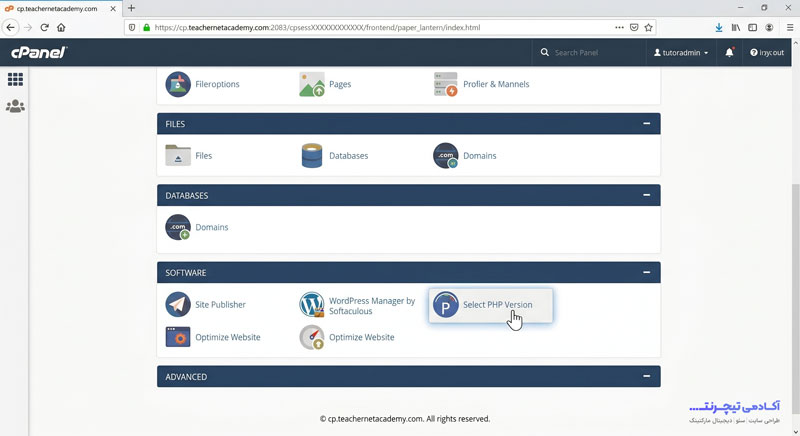Click the Databases text link
The height and width of the screenshot is (436, 800).
click(x=348, y=156)
